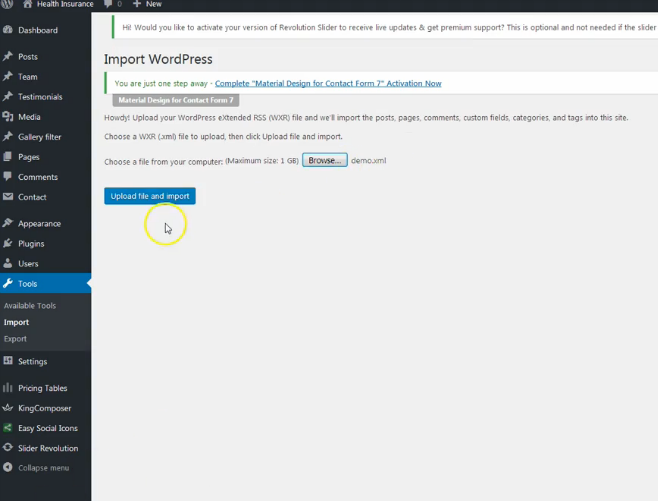
Task: Select Available Tools submenu item
Action: (30, 306)
